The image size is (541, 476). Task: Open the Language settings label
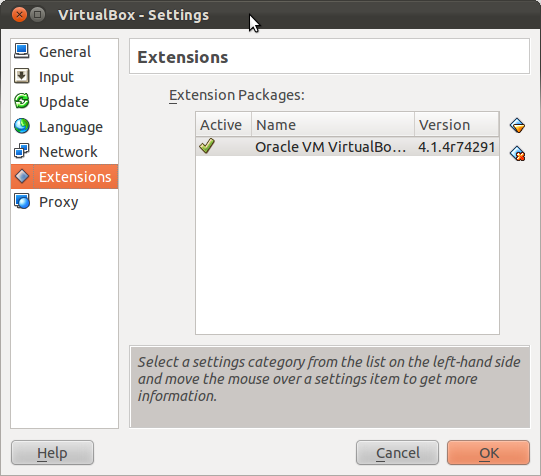click(71, 127)
